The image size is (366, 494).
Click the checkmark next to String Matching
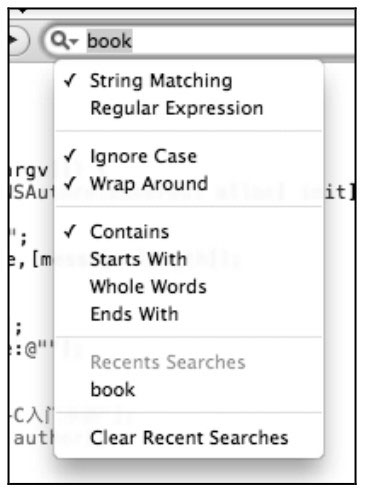(70, 81)
